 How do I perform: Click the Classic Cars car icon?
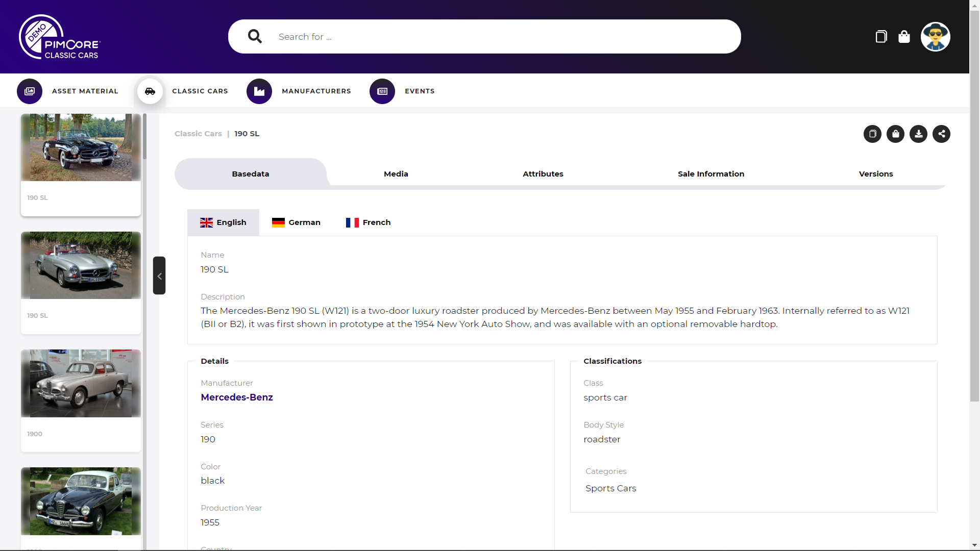click(150, 91)
